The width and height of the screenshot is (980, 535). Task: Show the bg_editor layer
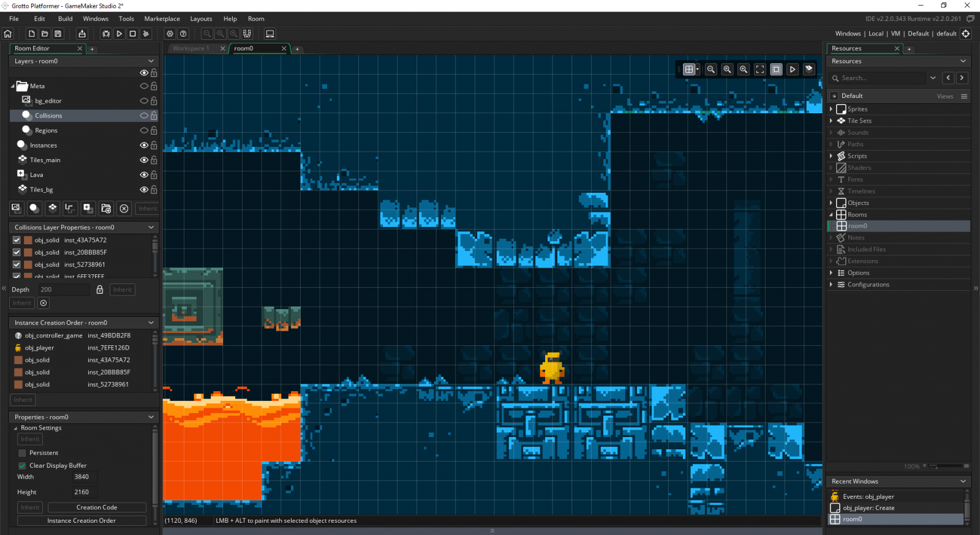pos(144,101)
